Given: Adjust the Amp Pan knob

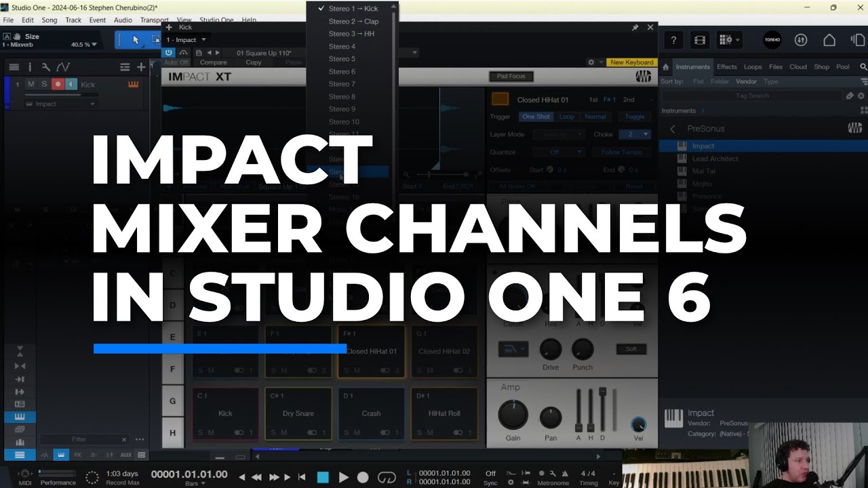Looking at the screenshot, I should pos(550,418).
